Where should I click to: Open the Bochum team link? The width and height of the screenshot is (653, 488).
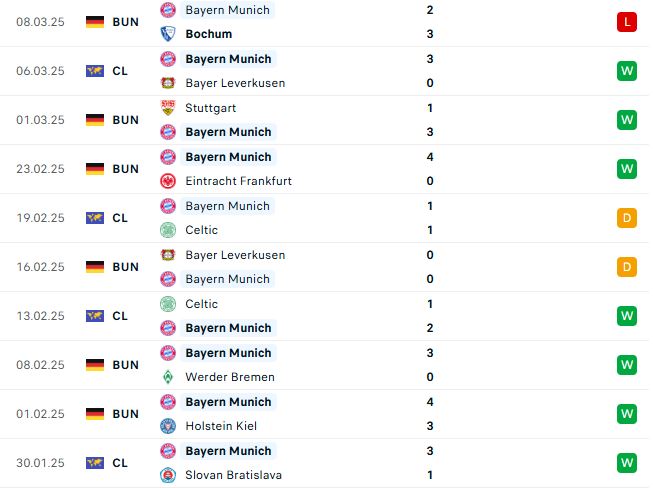click(x=209, y=34)
